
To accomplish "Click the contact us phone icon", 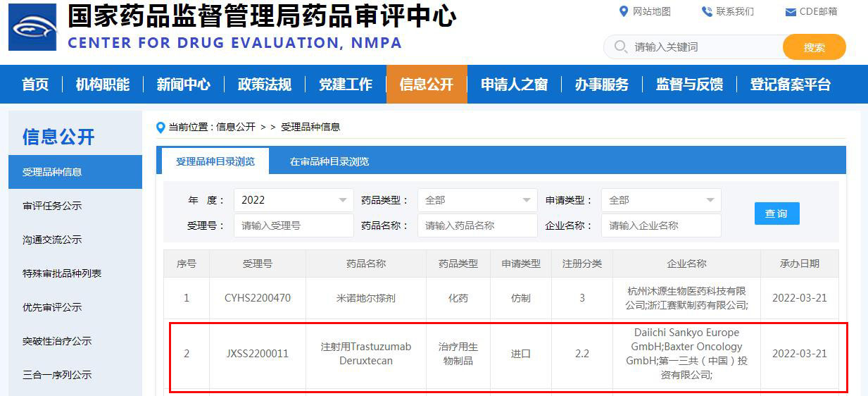I will click(707, 11).
